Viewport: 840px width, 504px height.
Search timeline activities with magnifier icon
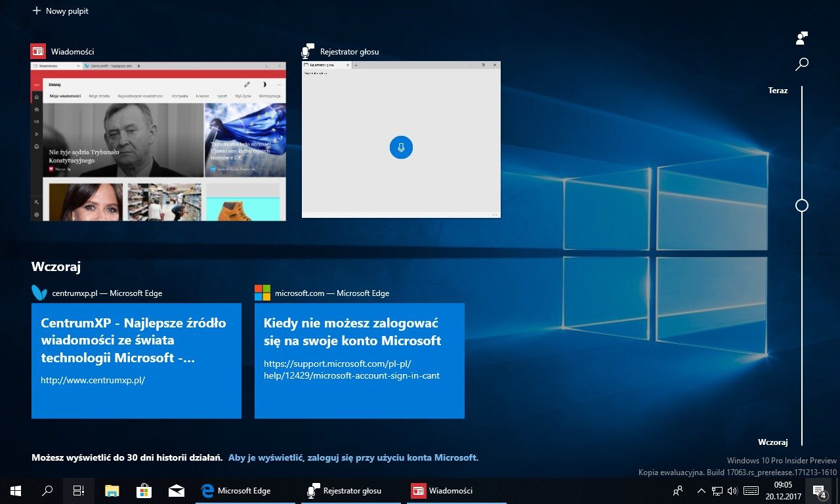[x=801, y=64]
